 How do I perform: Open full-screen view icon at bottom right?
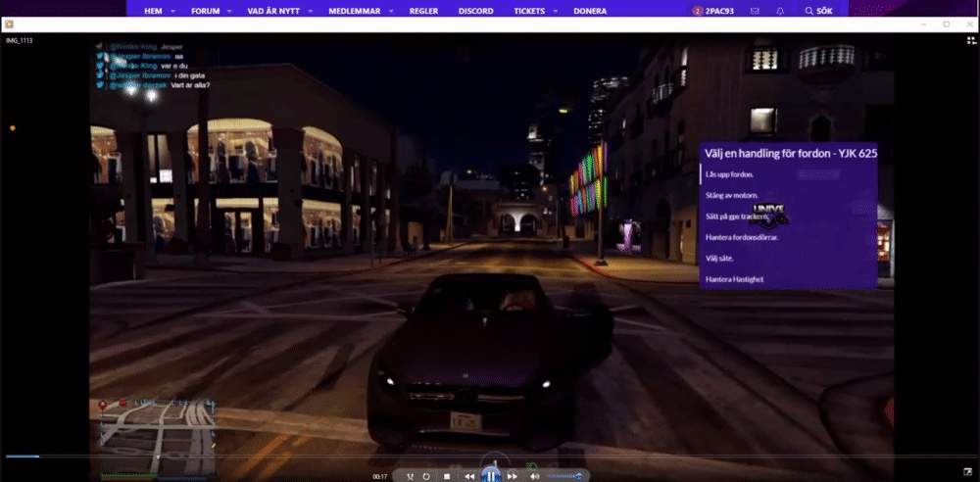tap(967, 471)
